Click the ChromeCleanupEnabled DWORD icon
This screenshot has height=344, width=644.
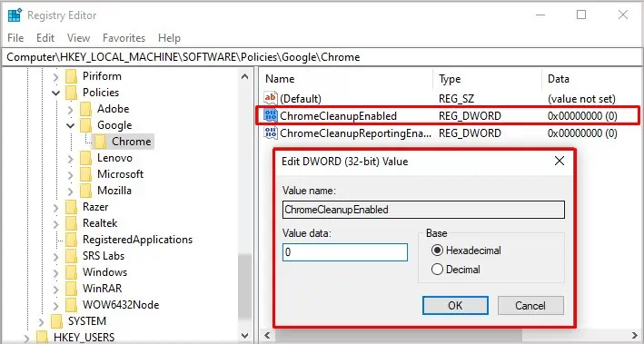(x=271, y=116)
